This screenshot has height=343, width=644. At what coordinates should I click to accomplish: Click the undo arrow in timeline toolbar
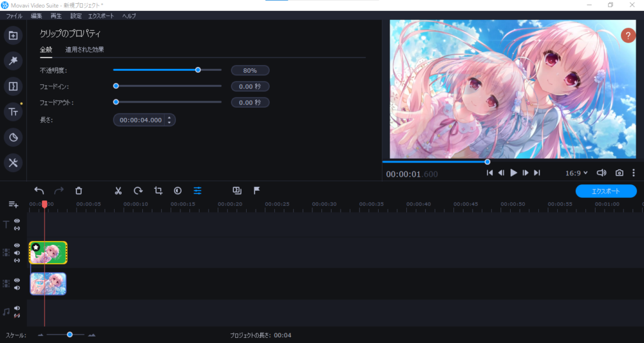(x=39, y=190)
